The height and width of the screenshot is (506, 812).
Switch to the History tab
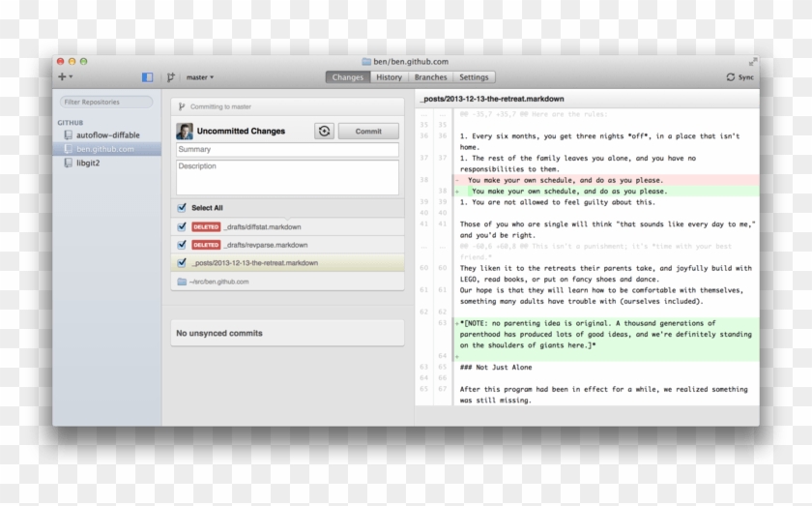click(x=389, y=77)
